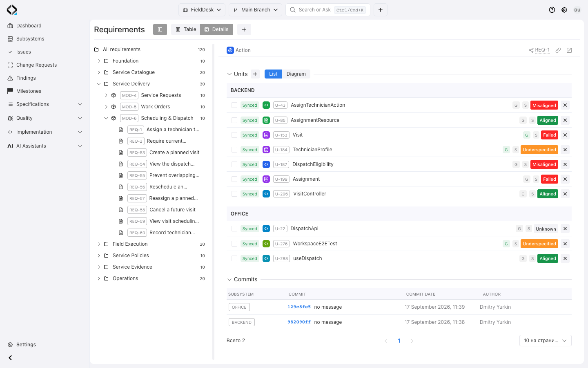Image resolution: width=588 pixels, height=368 pixels.
Task: Tick the useDispatch checkbox
Action: pyautogui.click(x=234, y=258)
